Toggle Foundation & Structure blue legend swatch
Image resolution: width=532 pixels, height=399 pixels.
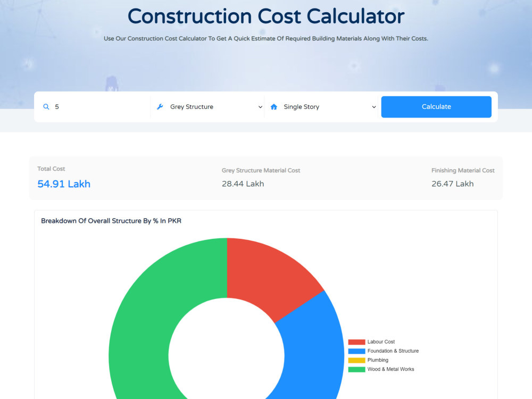(x=356, y=351)
